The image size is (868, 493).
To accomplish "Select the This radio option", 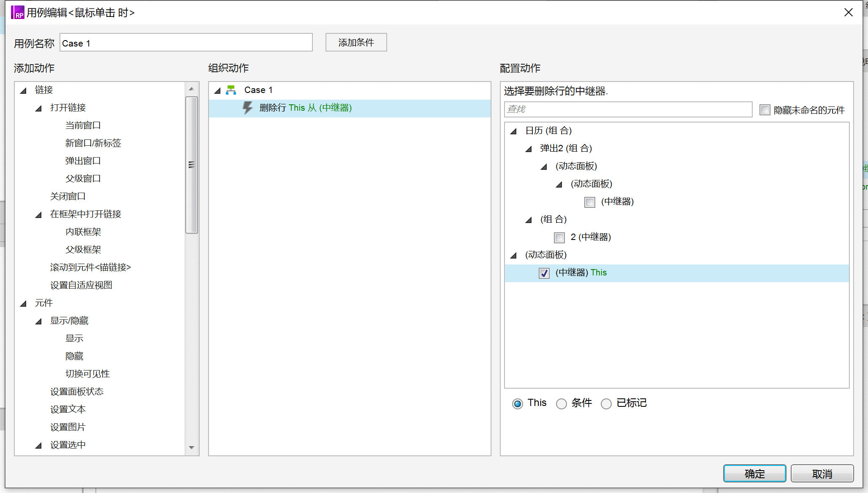I will pyautogui.click(x=517, y=403).
